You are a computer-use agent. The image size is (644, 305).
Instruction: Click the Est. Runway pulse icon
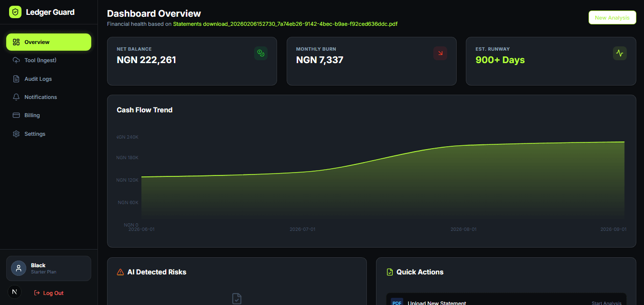point(620,53)
